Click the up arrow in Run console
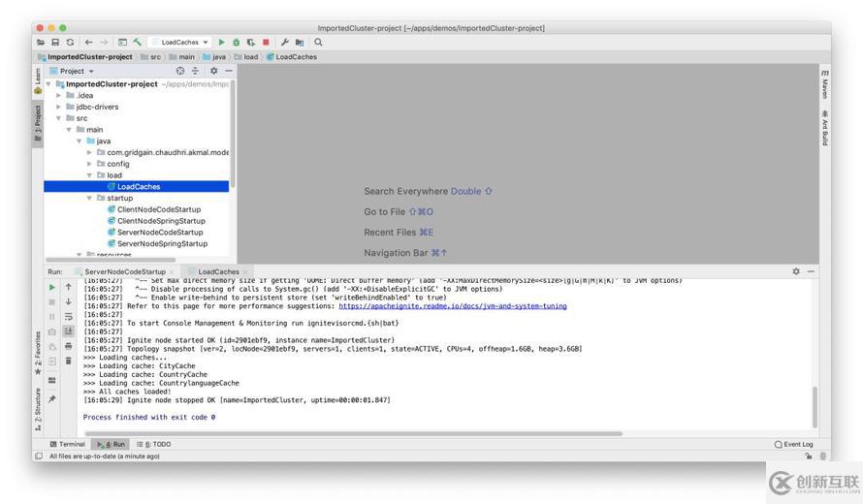The width and height of the screenshot is (863, 504). (x=68, y=287)
